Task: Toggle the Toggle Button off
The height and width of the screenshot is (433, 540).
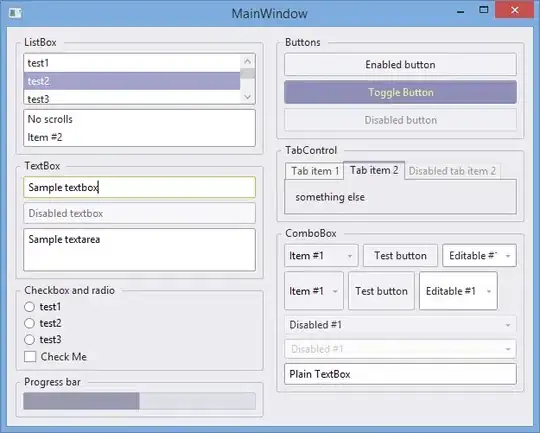Action: [x=400, y=92]
